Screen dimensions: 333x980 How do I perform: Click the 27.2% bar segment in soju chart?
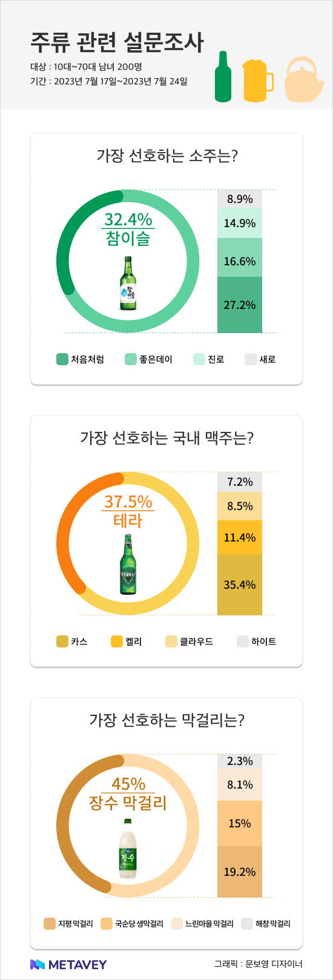click(240, 305)
